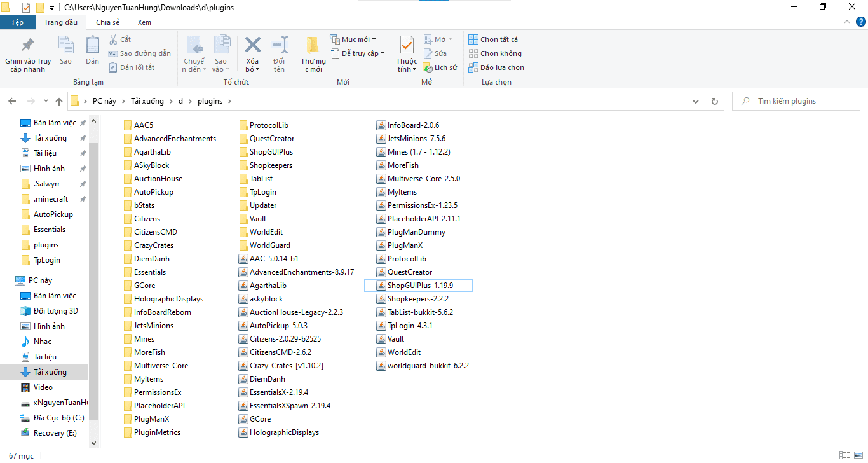Screen dimensions: 868x463
Task: Click Chọn không to deselect everything
Action: (x=495, y=53)
